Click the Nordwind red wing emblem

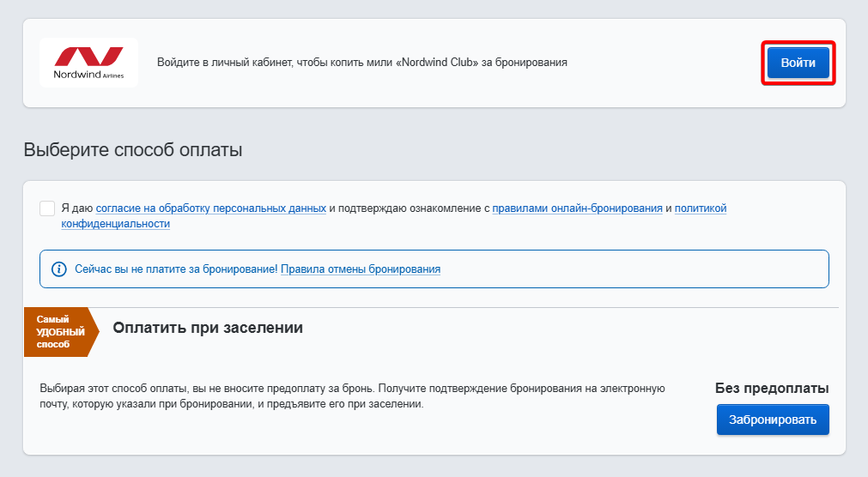[88, 56]
